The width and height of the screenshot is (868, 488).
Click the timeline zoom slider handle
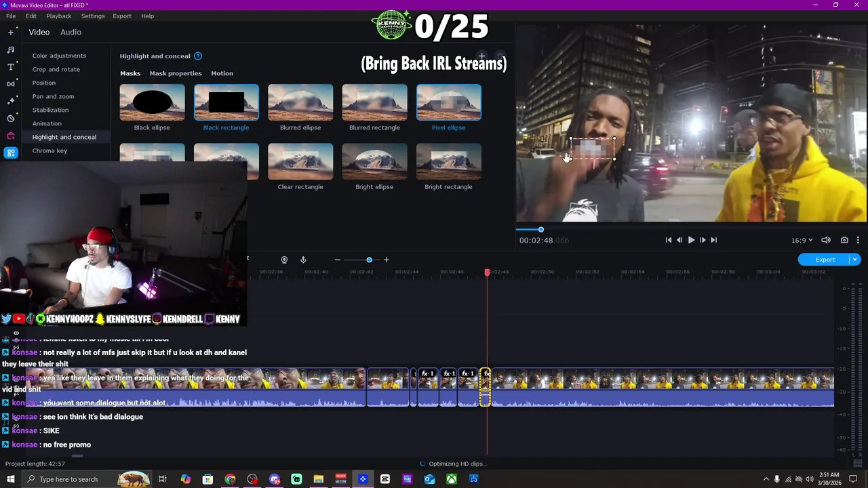369,260
